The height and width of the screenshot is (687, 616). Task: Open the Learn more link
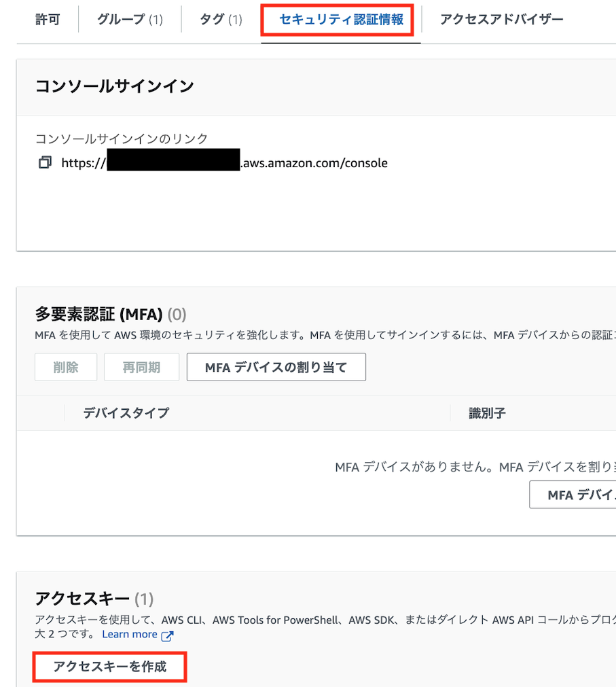click(131, 634)
